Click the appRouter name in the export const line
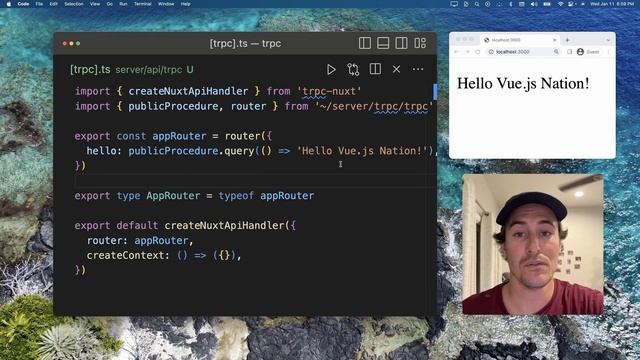Viewport: 640px width, 360px height. [x=179, y=136]
